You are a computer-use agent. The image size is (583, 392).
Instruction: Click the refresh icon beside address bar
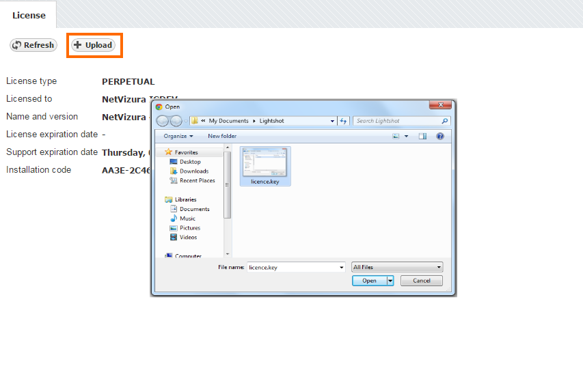pyautogui.click(x=344, y=121)
